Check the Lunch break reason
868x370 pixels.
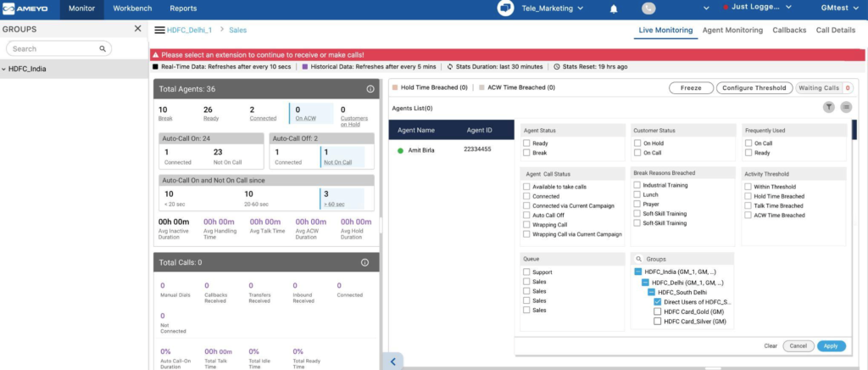coord(637,194)
